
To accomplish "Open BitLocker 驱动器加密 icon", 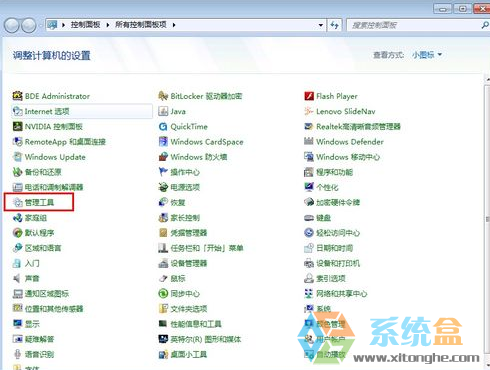I will pyautogui.click(x=163, y=96).
